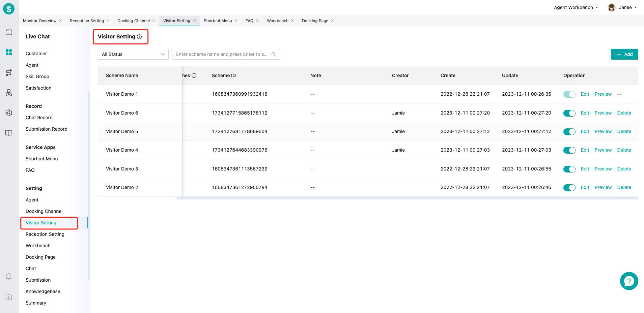Viewport: 644px width, 313px height.
Task: Close the Workbench tab
Action: tap(292, 21)
